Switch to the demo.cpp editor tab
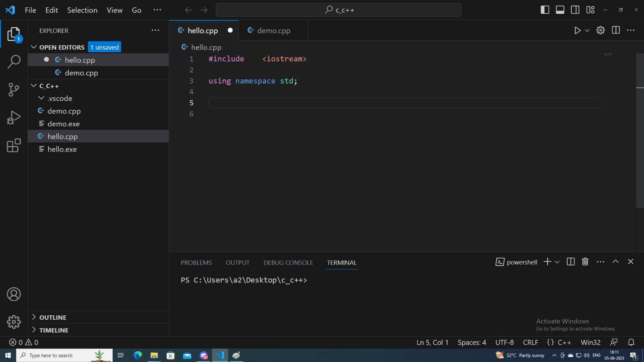 [273, 31]
